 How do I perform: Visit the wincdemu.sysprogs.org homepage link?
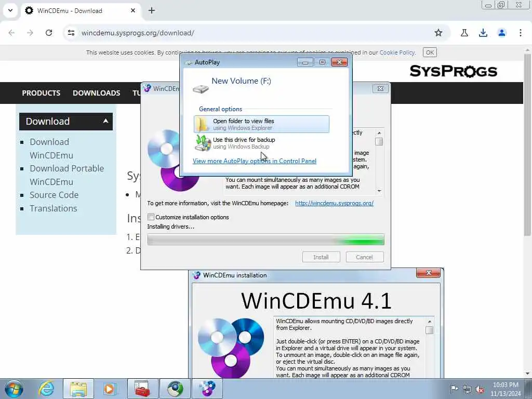tap(334, 203)
